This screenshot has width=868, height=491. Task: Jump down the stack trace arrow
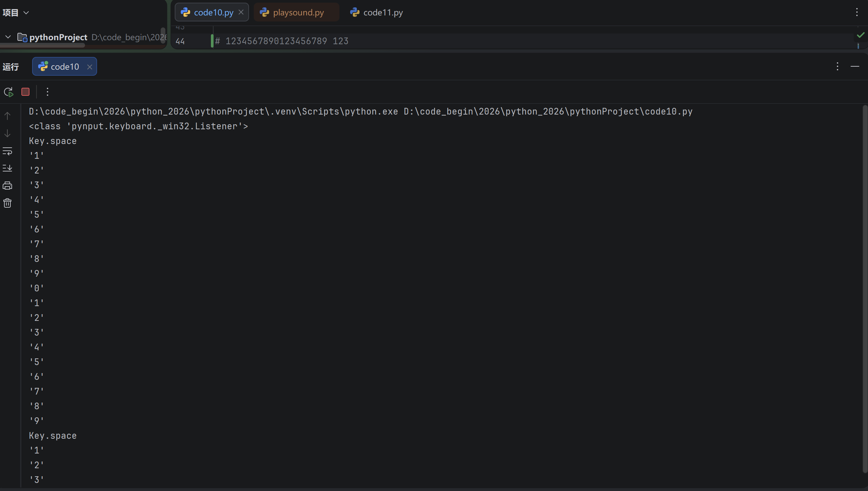7,134
